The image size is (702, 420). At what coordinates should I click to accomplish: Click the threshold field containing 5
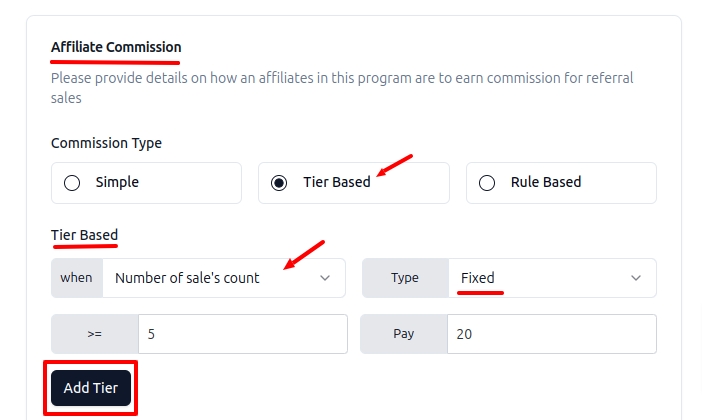click(x=242, y=334)
